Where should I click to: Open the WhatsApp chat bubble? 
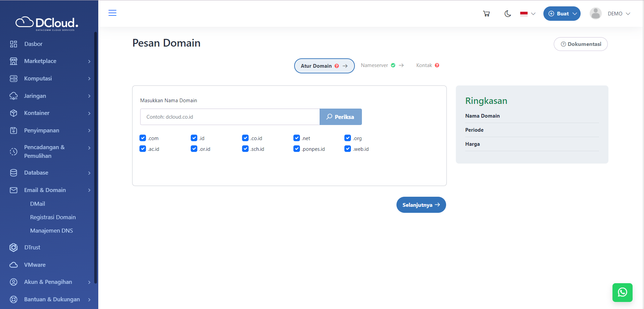coord(623,292)
